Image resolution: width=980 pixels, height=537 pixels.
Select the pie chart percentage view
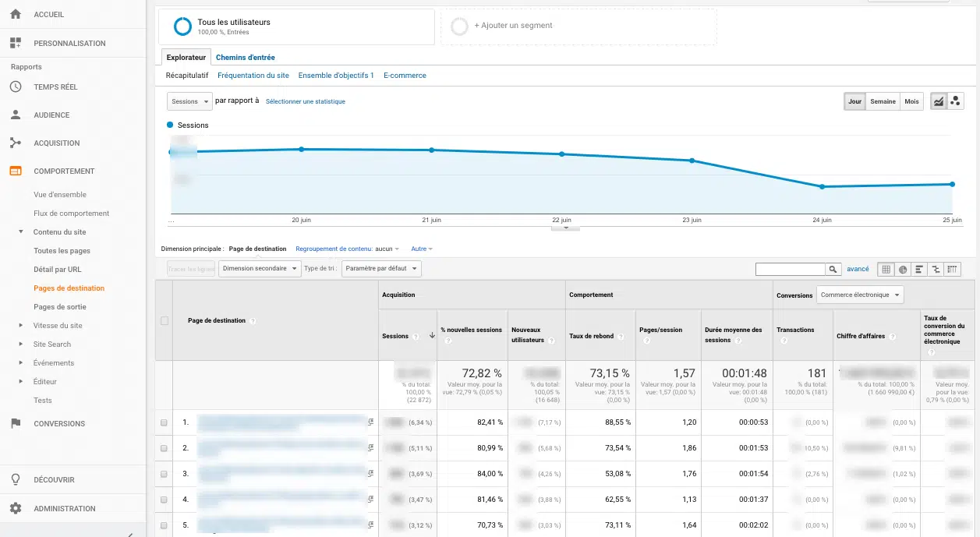(x=903, y=270)
